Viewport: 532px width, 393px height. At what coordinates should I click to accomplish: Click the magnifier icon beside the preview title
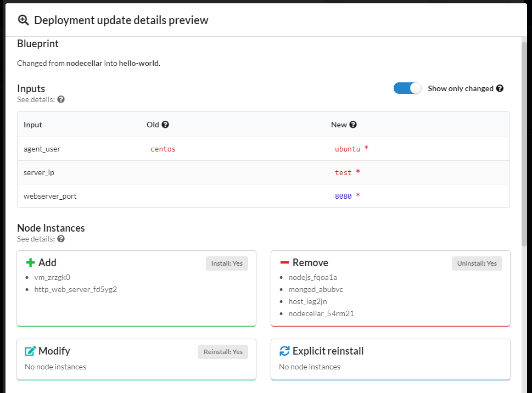[23, 20]
